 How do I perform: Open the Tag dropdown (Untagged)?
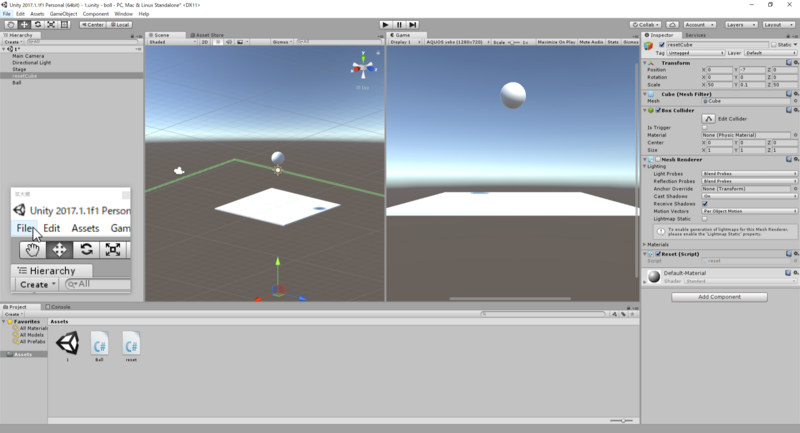696,53
